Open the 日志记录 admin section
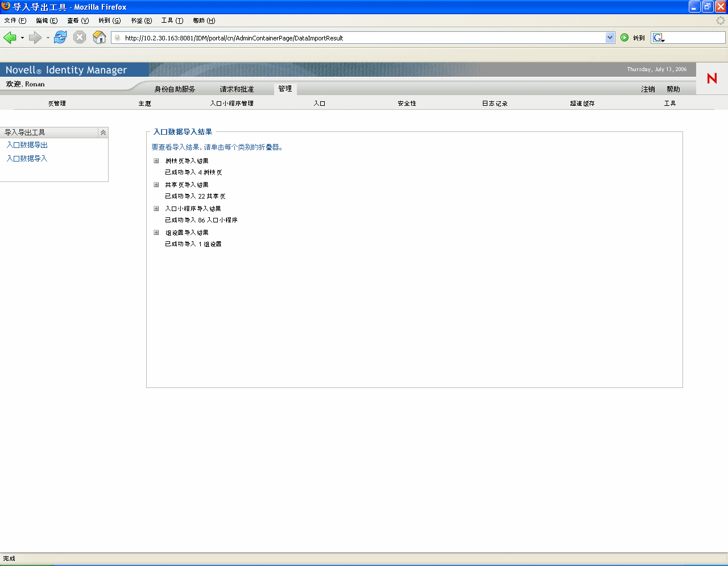This screenshot has width=728, height=566. [x=495, y=104]
